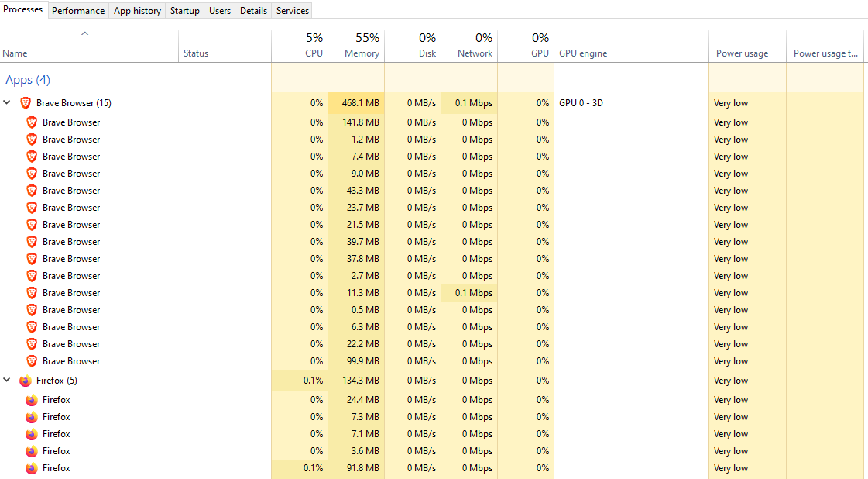Sort by the Status column header
868x479 pixels.
click(225, 46)
